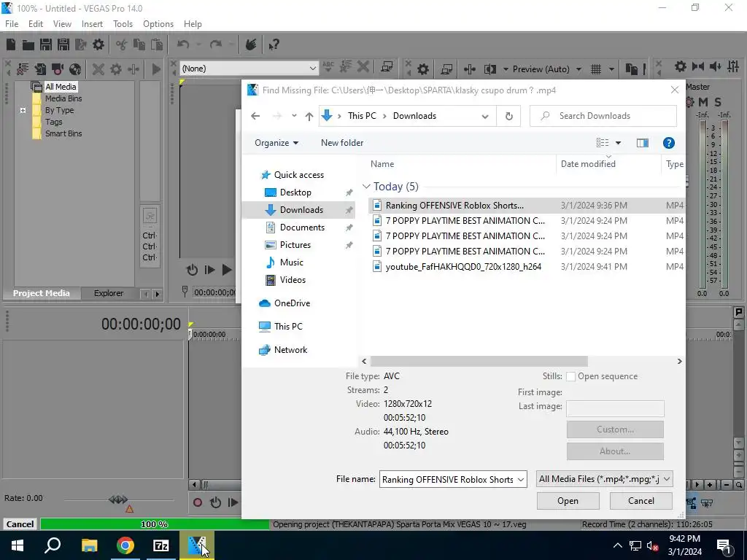Open the Organize dropdown in file dialog

point(276,143)
